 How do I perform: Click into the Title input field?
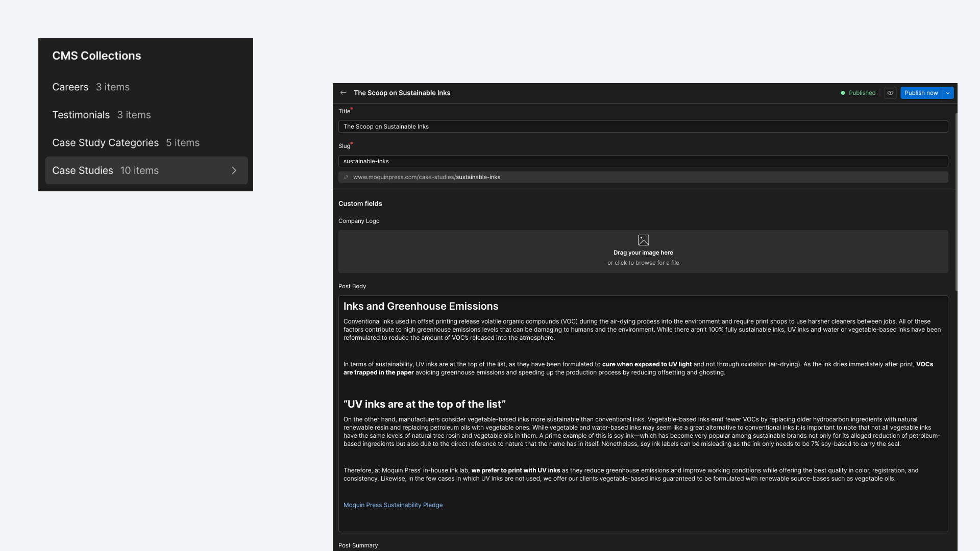(643, 127)
